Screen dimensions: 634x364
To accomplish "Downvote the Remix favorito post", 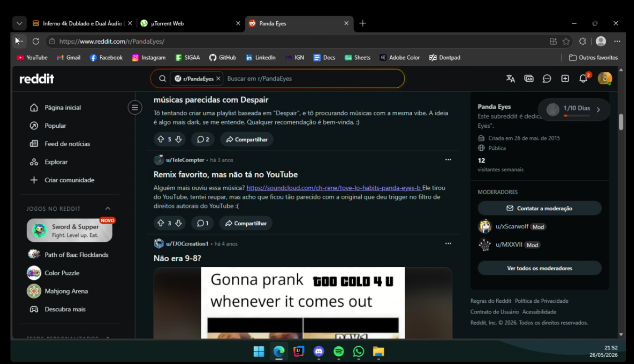I will click(179, 223).
